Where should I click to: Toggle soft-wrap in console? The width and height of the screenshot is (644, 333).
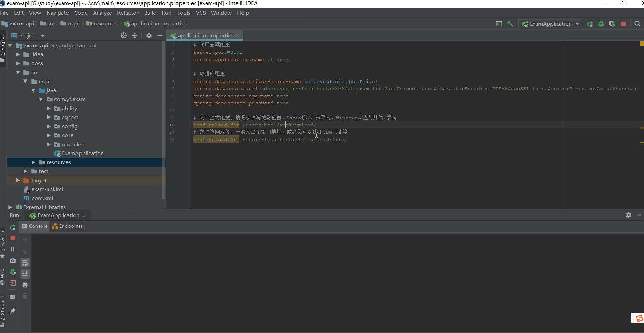click(x=25, y=263)
